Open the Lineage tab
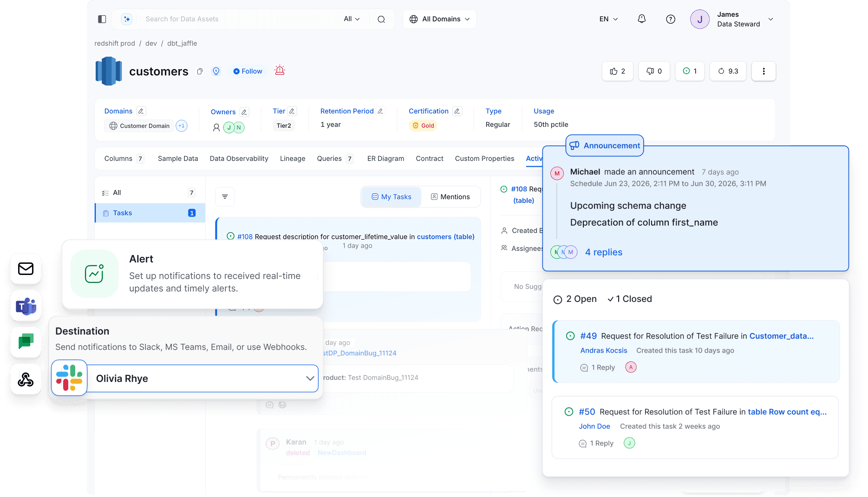This screenshot has height=497, width=868. [x=293, y=159]
